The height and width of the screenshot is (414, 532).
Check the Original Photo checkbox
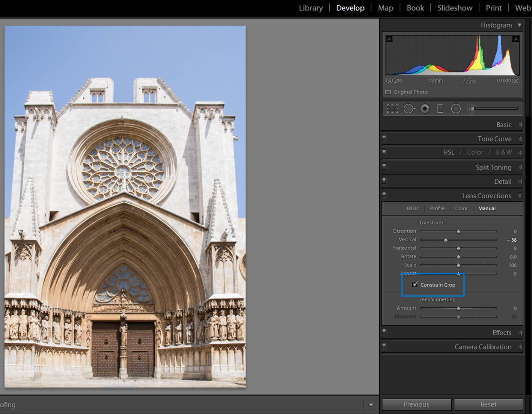point(388,92)
